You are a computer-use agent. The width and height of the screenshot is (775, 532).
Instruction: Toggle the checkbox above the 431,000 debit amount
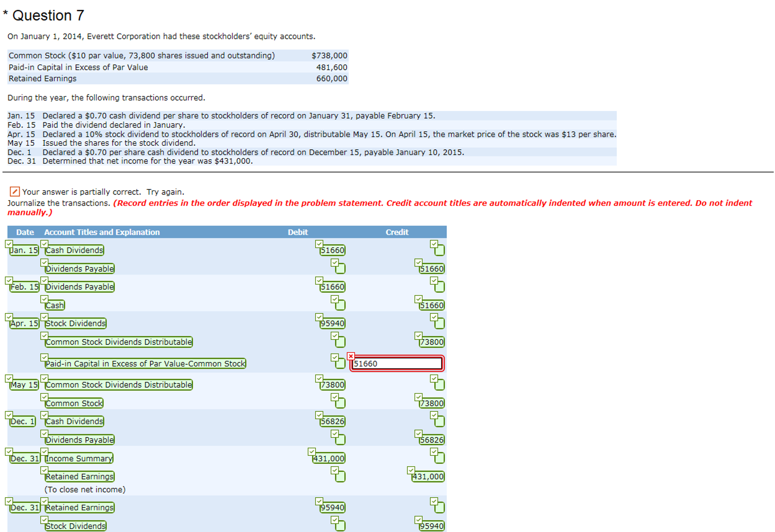312,451
